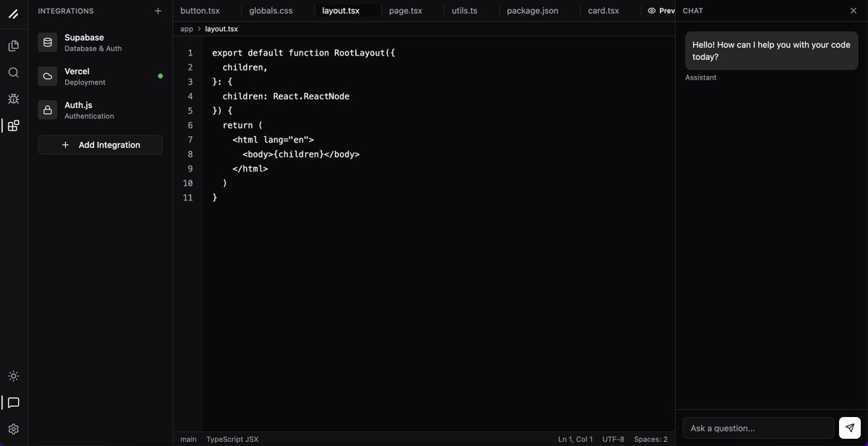
Task: Click the code line with RootLayout
Action: coord(304,53)
